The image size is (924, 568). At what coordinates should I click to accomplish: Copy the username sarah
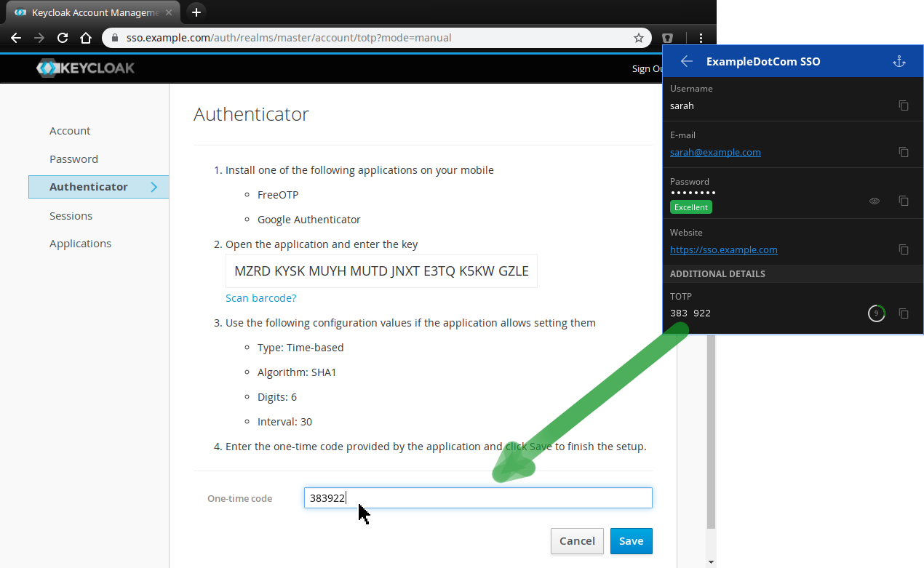(904, 105)
